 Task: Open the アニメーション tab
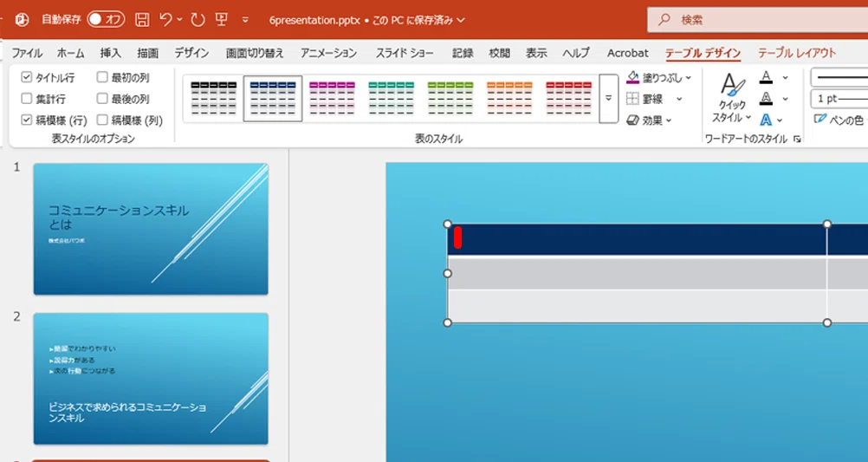[x=329, y=53]
